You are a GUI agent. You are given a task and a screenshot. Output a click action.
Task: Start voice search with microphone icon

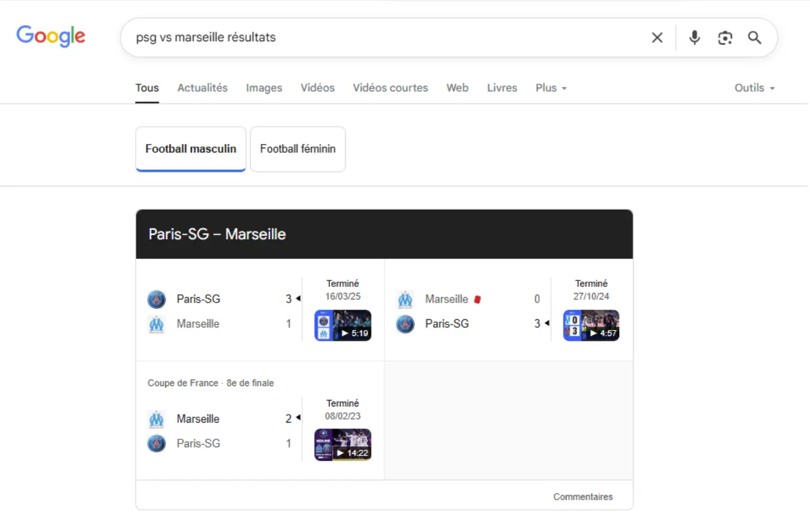(x=694, y=38)
